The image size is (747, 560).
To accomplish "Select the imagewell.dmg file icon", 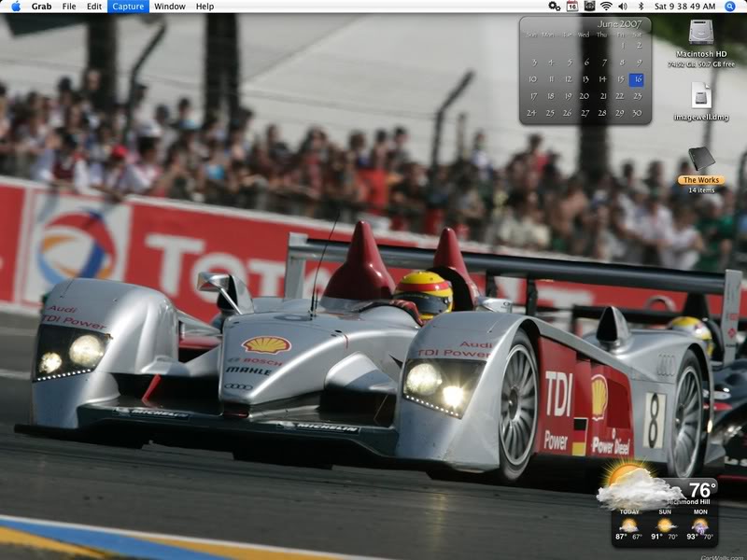I will pyautogui.click(x=701, y=96).
